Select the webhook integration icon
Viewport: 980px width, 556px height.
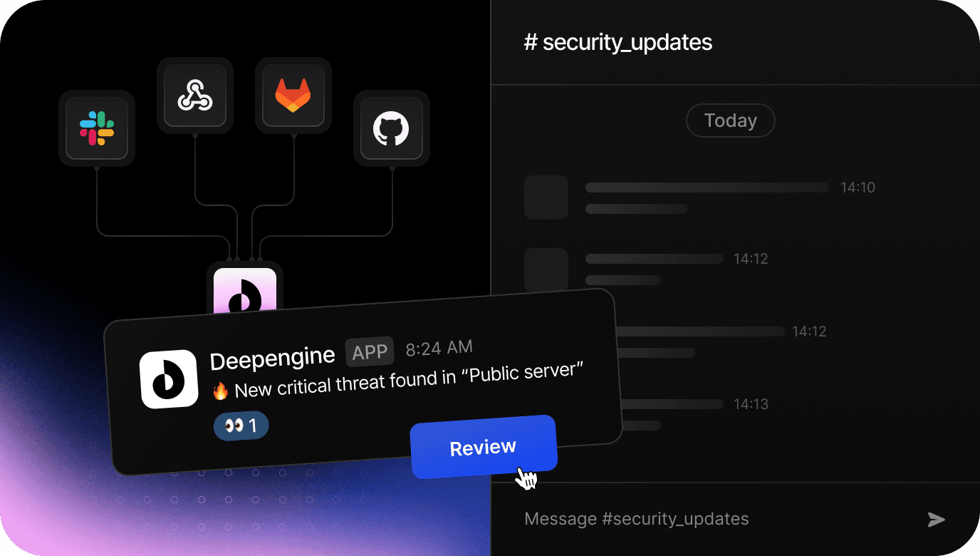click(195, 96)
